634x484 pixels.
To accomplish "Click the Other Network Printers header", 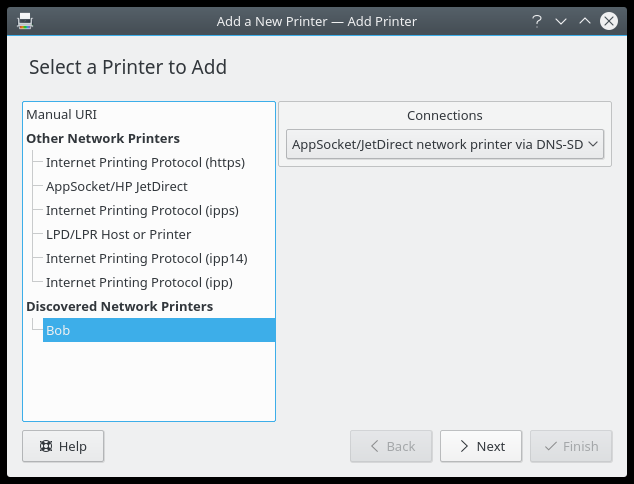I will [103, 139].
